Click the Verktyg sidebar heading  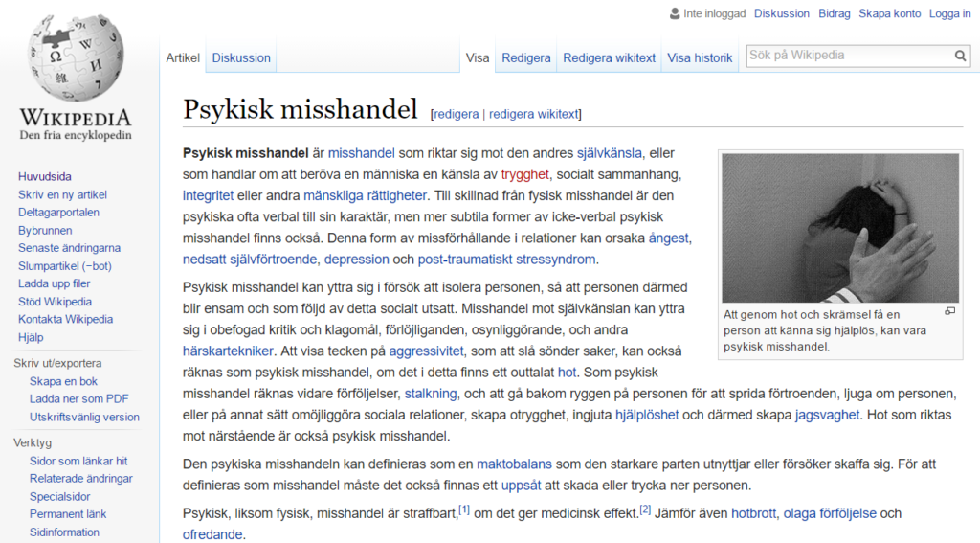pyautogui.click(x=33, y=442)
